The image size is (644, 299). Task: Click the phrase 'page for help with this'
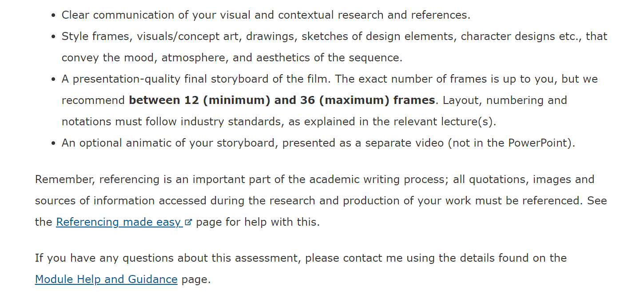tap(258, 222)
